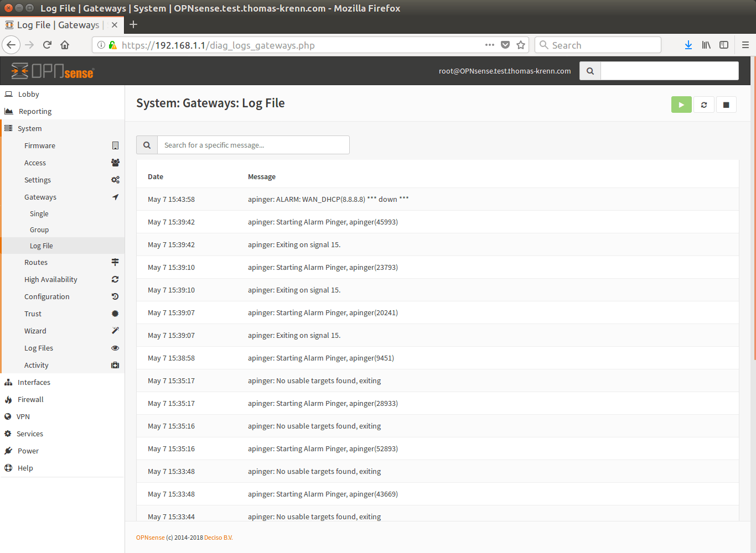Screen dimensions: 756x553
Task: Open the Single gateways page
Action: coord(39,213)
